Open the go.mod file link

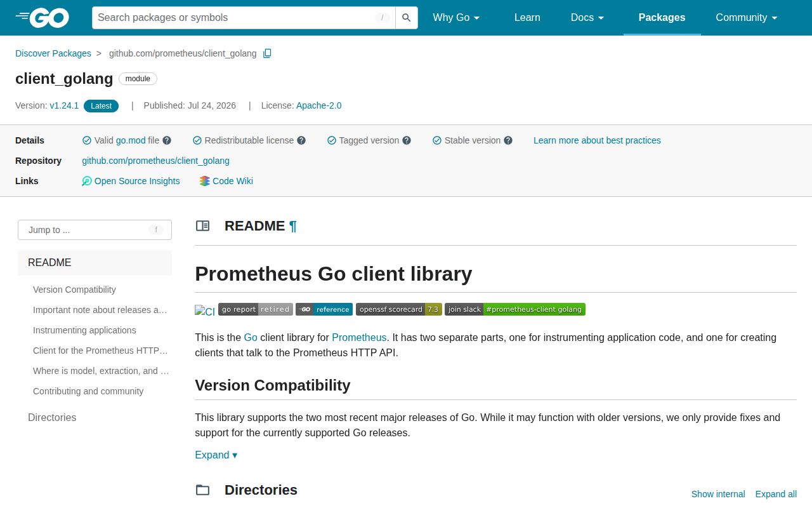coord(131,140)
